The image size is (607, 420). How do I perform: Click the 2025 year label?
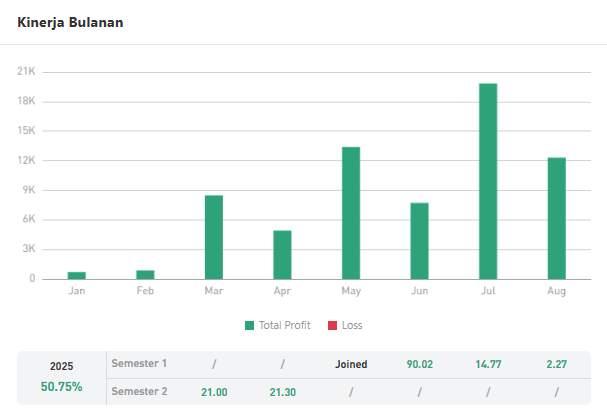(62, 366)
